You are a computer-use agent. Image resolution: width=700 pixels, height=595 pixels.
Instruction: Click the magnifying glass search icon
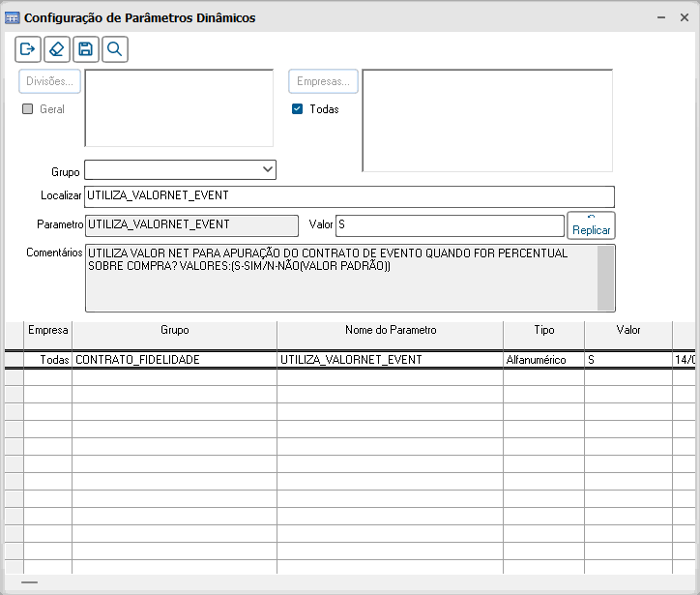[115, 49]
